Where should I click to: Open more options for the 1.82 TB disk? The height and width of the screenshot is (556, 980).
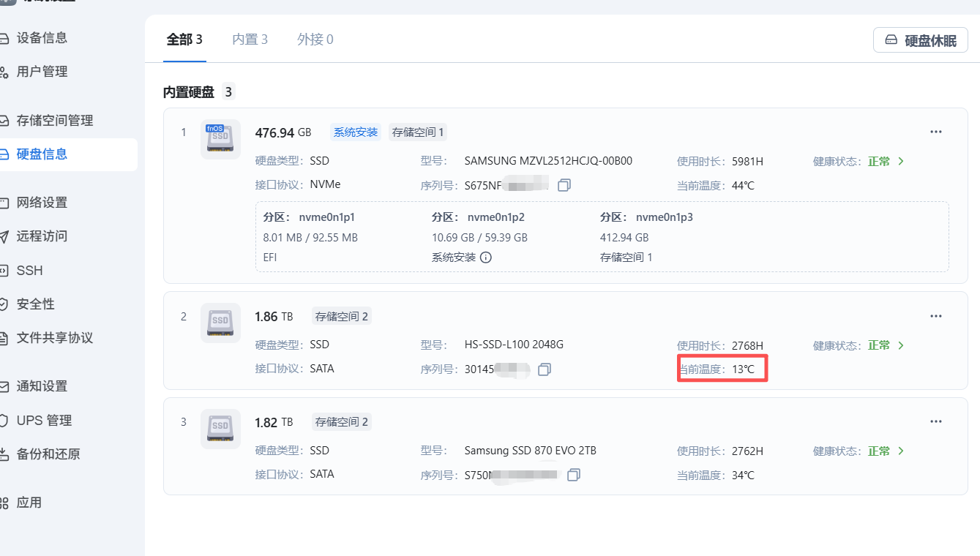pos(935,421)
